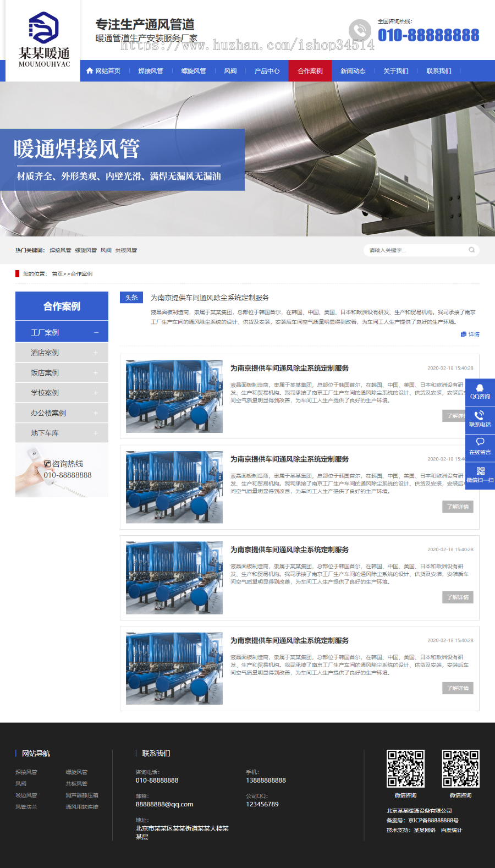Open 产品中心 in the navigation bar
495x868 pixels.
click(267, 71)
